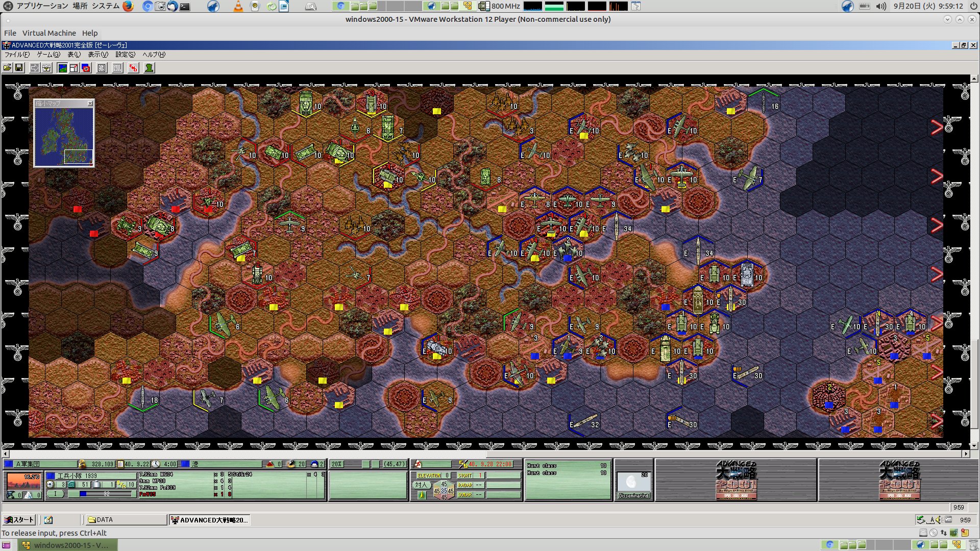
Task: Click the red End turn toolbar icon
Action: (x=133, y=68)
